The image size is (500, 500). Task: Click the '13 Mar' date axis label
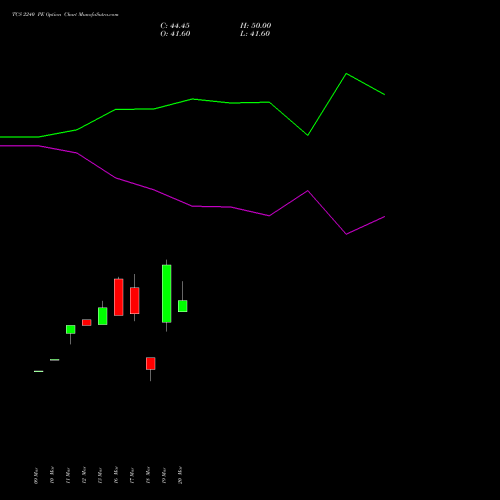click(100, 476)
